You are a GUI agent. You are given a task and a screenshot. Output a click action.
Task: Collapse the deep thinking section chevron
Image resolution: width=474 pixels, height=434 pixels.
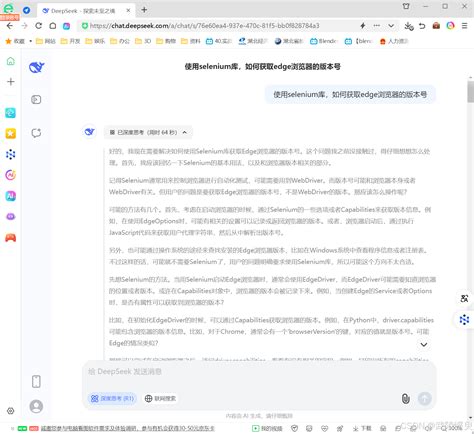[184, 132]
